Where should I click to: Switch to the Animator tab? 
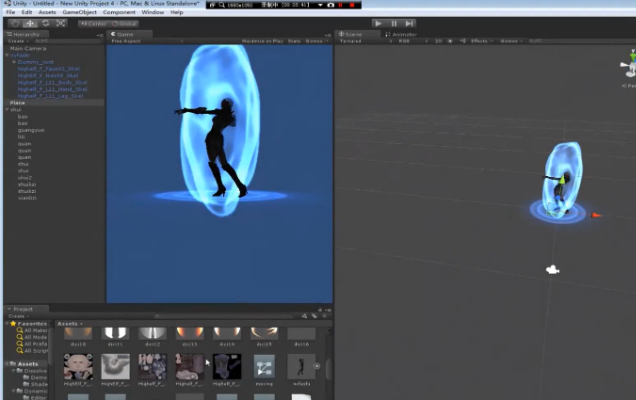click(400, 34)
